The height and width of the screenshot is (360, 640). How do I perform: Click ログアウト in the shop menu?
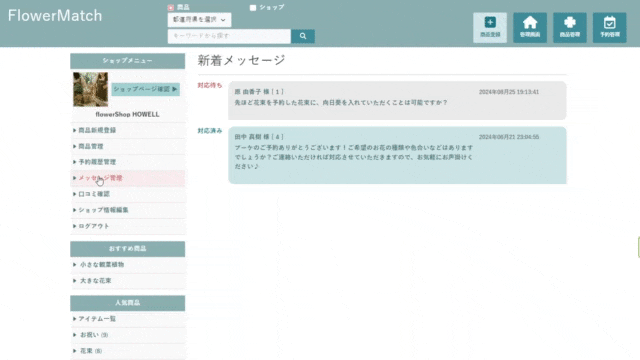(x=128, y=226)
